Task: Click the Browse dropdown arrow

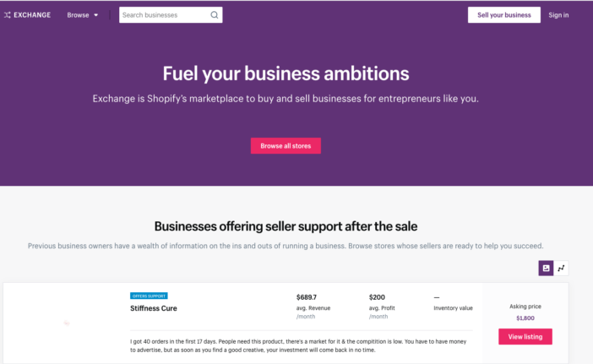Action: click(x=96, y=15)
